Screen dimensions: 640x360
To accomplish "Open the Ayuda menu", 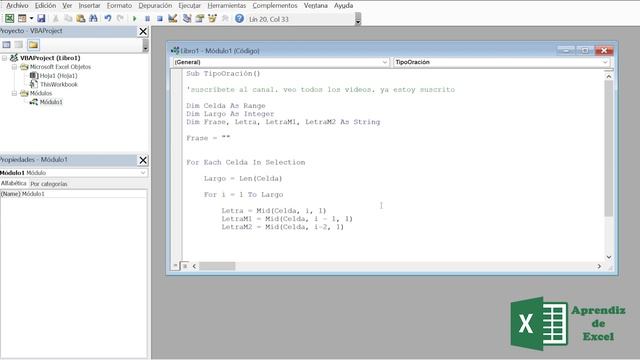I will (343, 5).
